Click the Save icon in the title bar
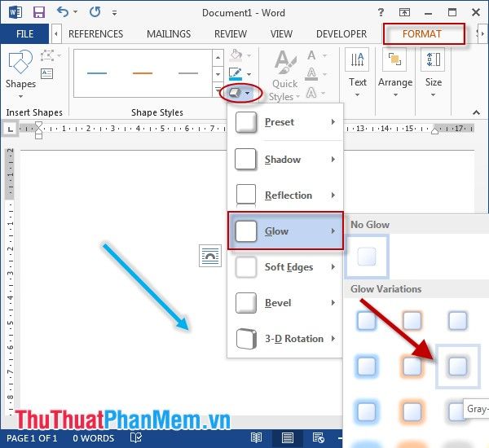 click(38, 12)
